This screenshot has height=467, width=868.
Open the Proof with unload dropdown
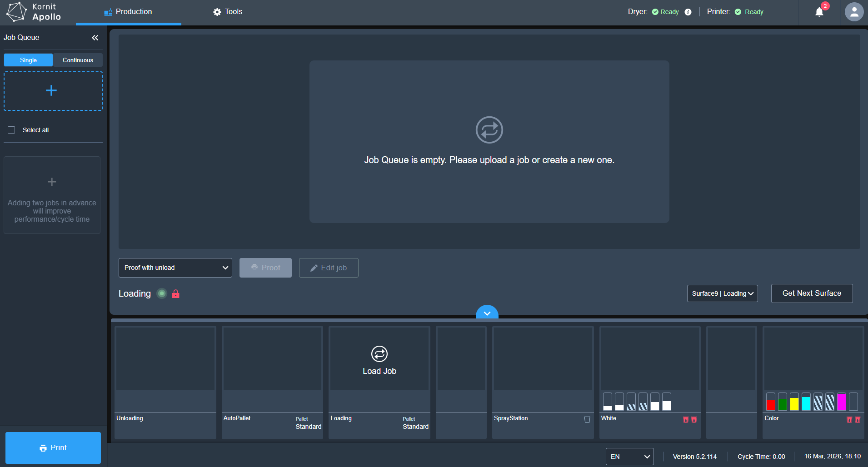[175, 268]
